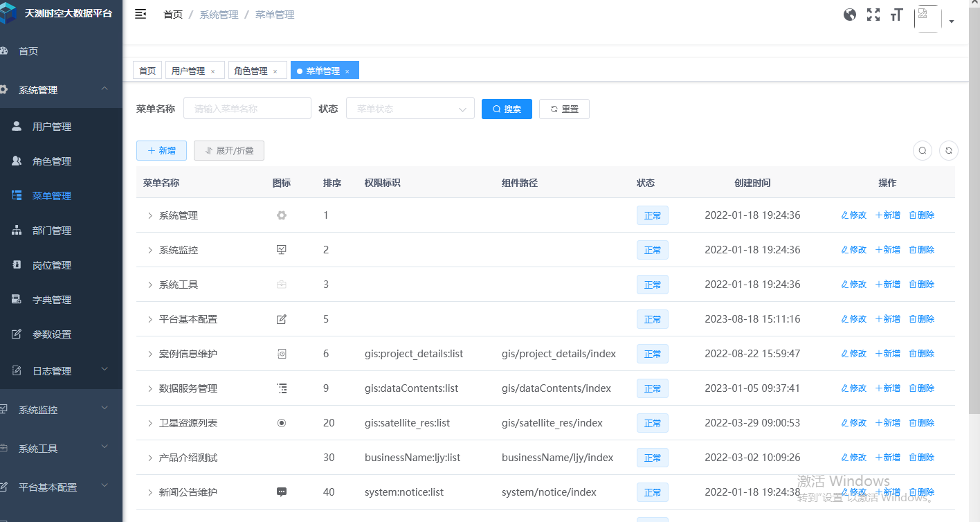Switch to the 角色管理 tab
Image resolution: width=980 pixels, height=522 pixels.
click(x=251, y=71)
